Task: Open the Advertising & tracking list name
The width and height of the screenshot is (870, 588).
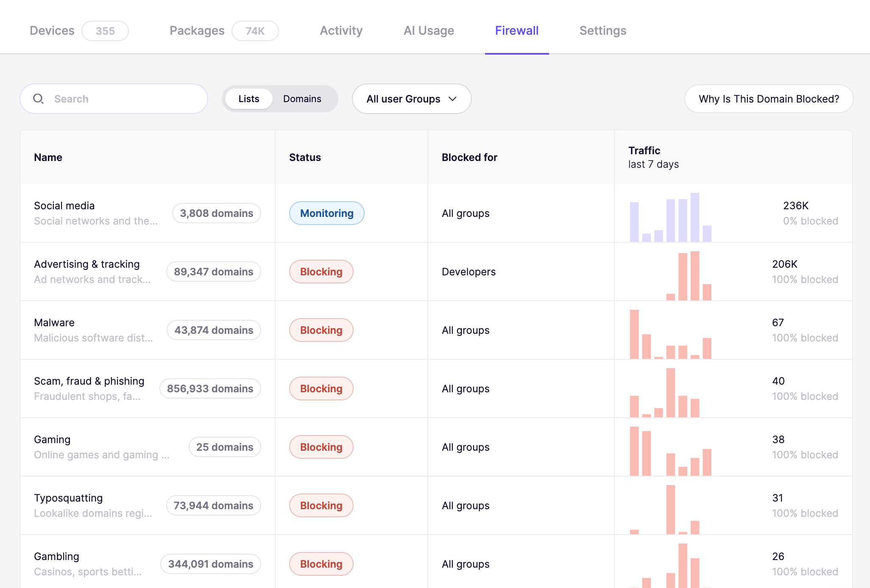Action: pyautogui.click(x=87, y=264)
